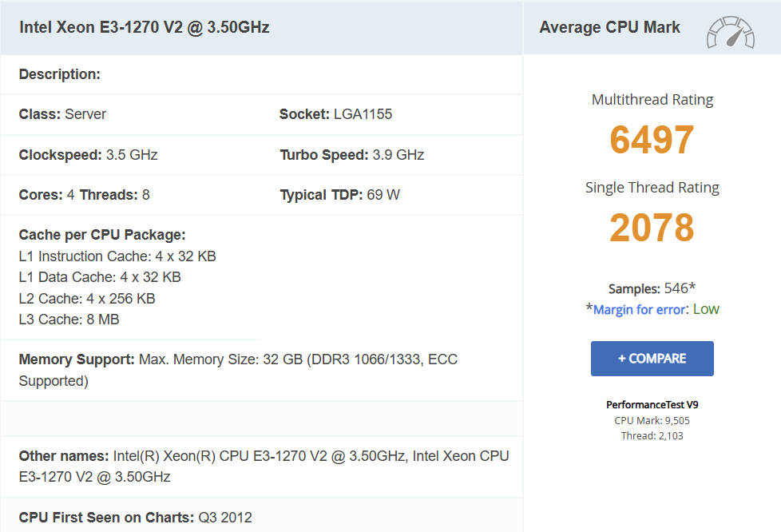The image size is (781, 532).
Task: Click the Intel Xeon E3-1270 V2 title
Action: point(145,27)
